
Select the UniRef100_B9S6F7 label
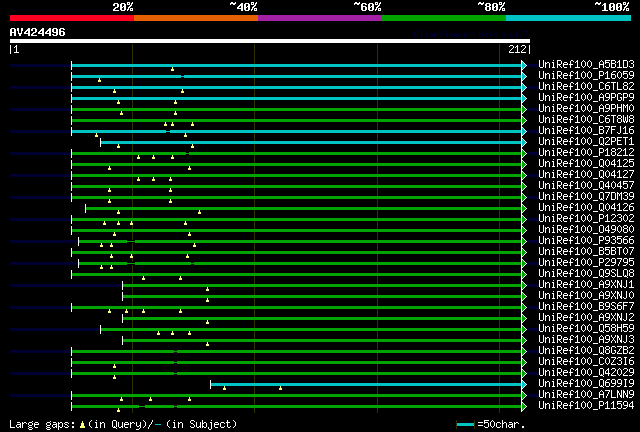pyautogui.click(x=586, y=307)
